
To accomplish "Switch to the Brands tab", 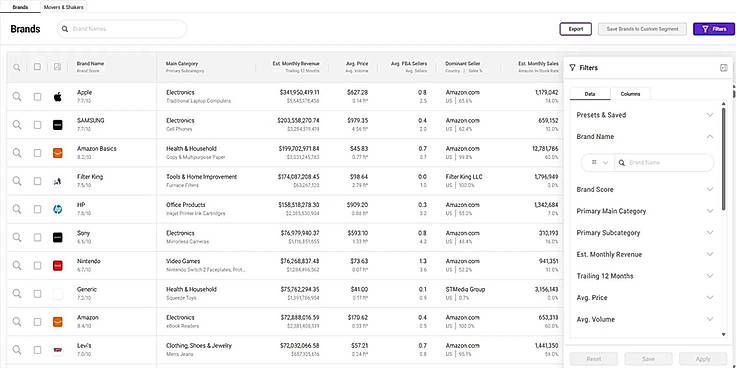I will click(20, 8).
